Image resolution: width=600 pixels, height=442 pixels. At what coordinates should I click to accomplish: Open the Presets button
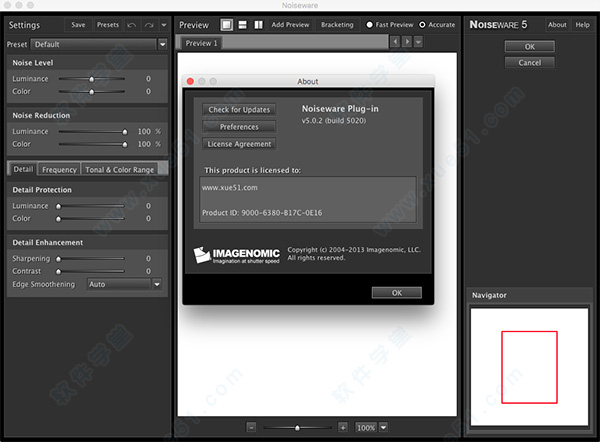coord(108,25)
